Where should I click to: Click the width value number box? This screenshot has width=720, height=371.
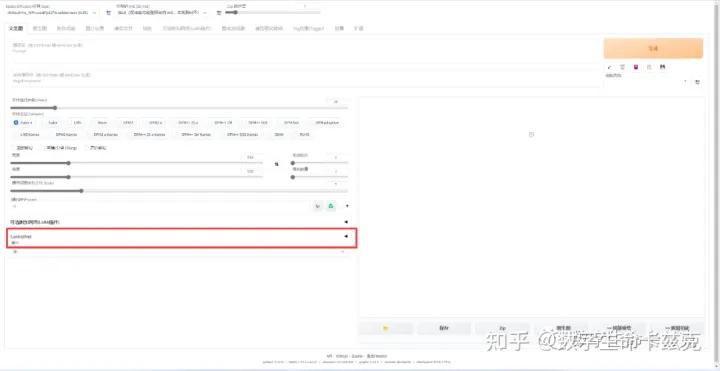[x=252, y=157]
